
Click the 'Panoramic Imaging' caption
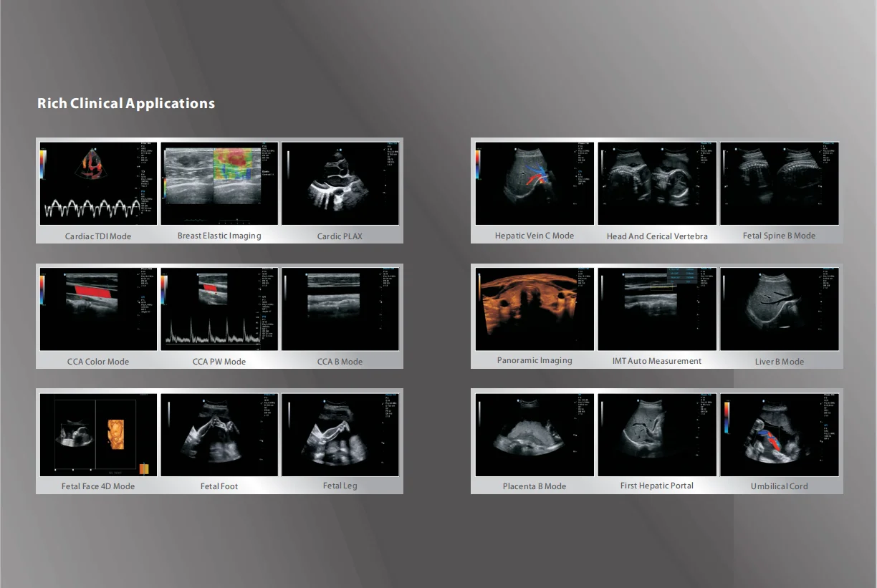[x=535, y=360]
